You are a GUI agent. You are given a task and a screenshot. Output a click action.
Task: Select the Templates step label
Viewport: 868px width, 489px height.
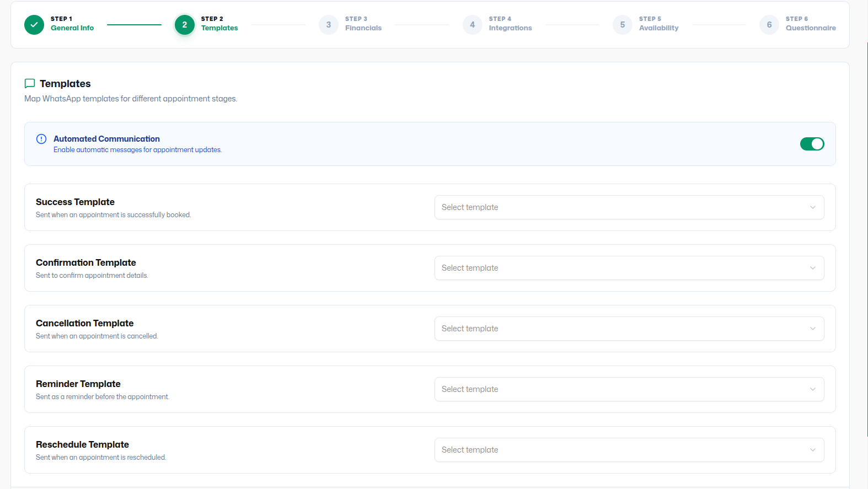click(219, 28)
